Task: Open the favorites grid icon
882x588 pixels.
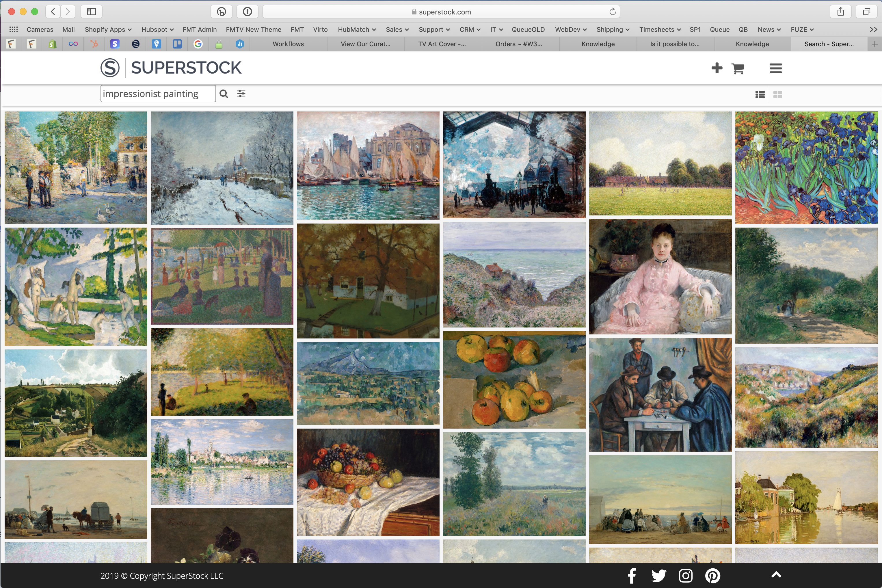Action: click(14, 29)
